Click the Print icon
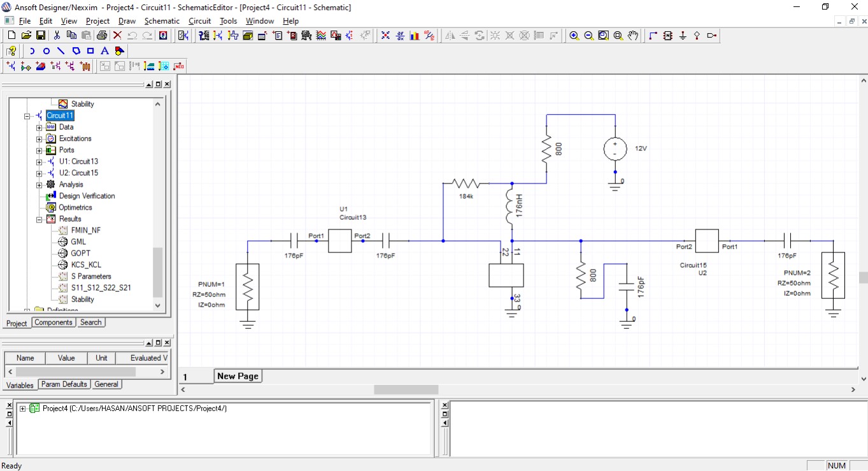Image resolution: width=868 pixels, height=471 pixels. pos(102,36)
